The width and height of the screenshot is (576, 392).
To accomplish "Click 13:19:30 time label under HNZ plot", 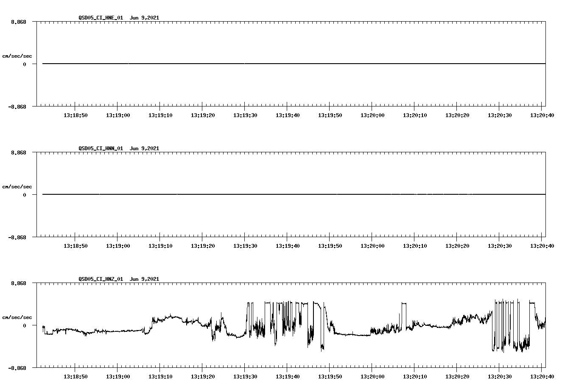I will tap(245, 376).
